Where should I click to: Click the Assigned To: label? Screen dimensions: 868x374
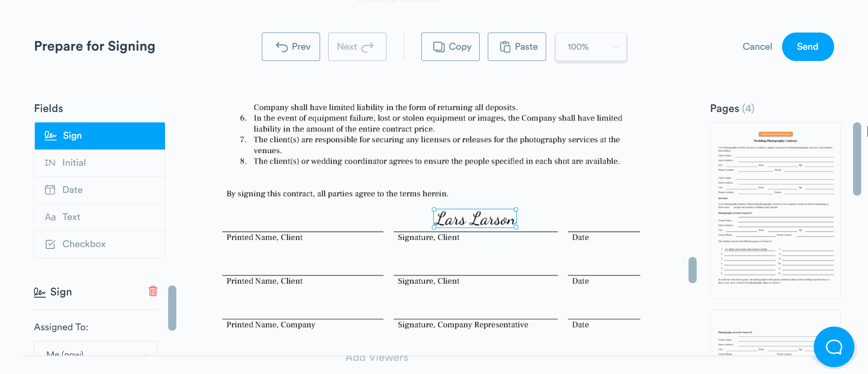(61, 327)
